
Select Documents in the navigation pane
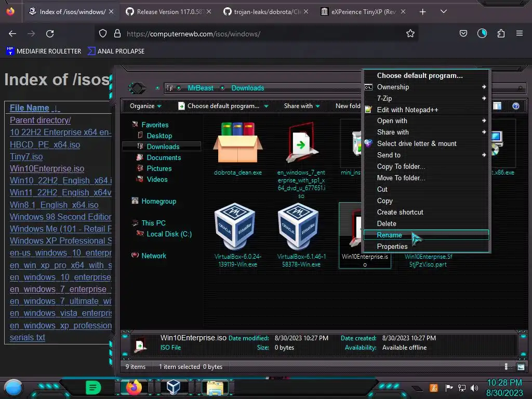click(164, 158)
